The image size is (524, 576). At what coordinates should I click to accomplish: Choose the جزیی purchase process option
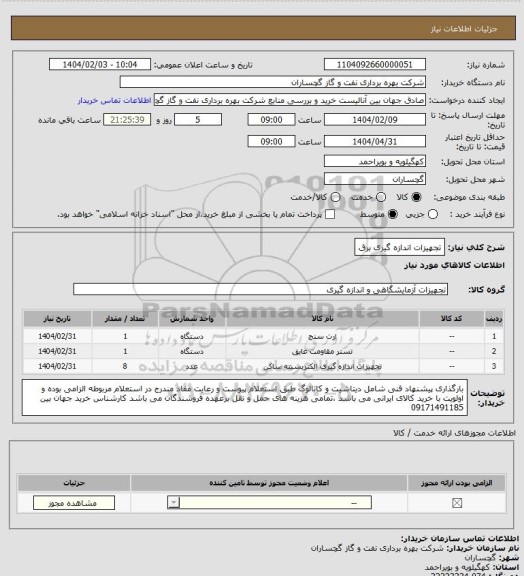433,214
